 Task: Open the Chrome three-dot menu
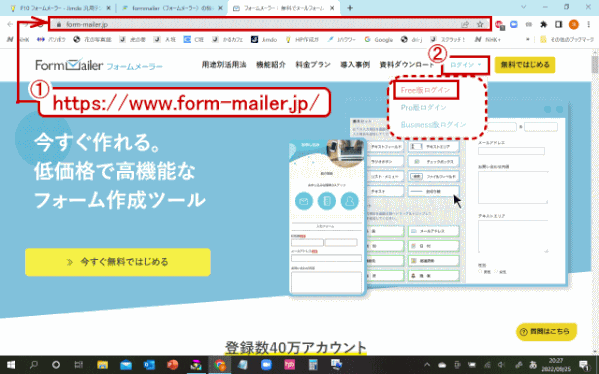[x=589, y=24]
